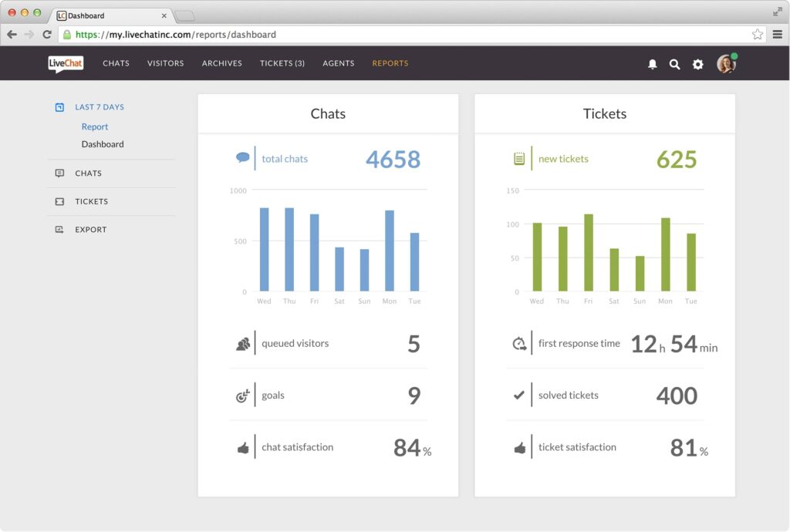The height and width of the screenshot is (532, 790).
Task: Click the clock icon for first response time
Action: [x=520, y=343]
